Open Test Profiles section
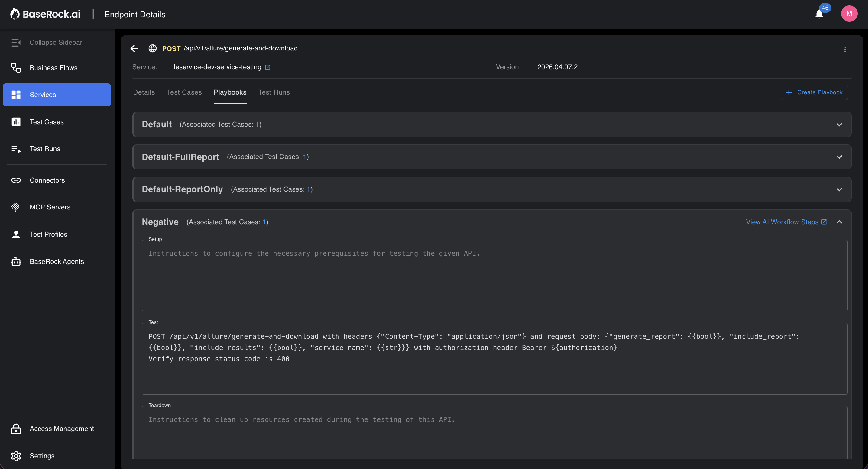 click(48, 234)
